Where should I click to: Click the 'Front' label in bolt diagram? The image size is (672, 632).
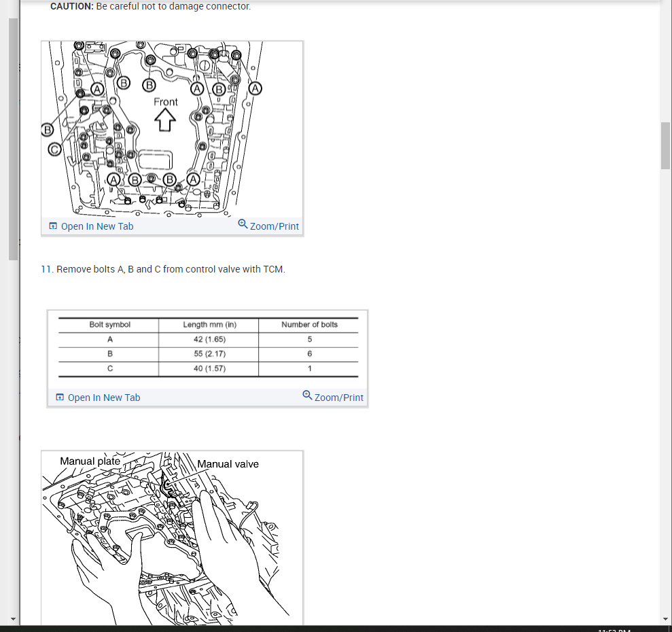point(165,102)
